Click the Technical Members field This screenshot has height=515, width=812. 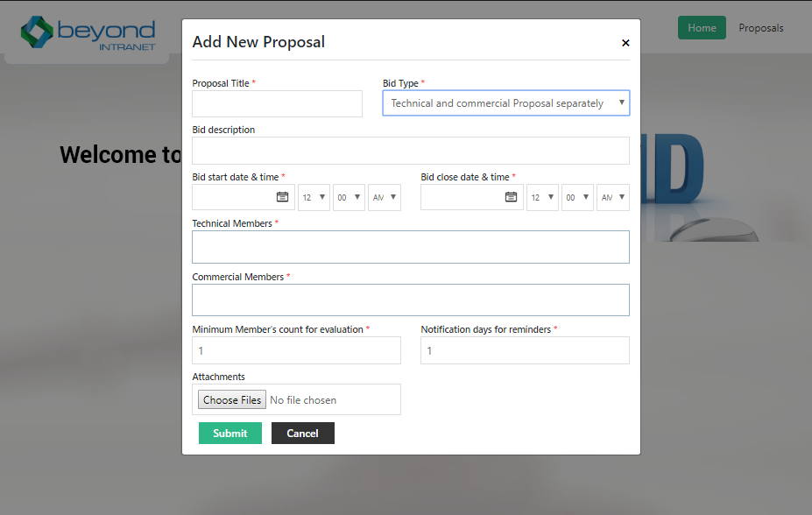(410, 247)
